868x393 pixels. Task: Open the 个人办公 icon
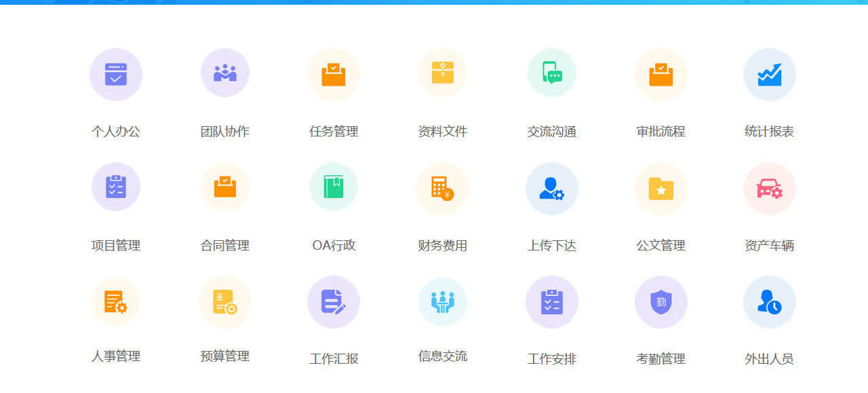click(x=116, y=75)
